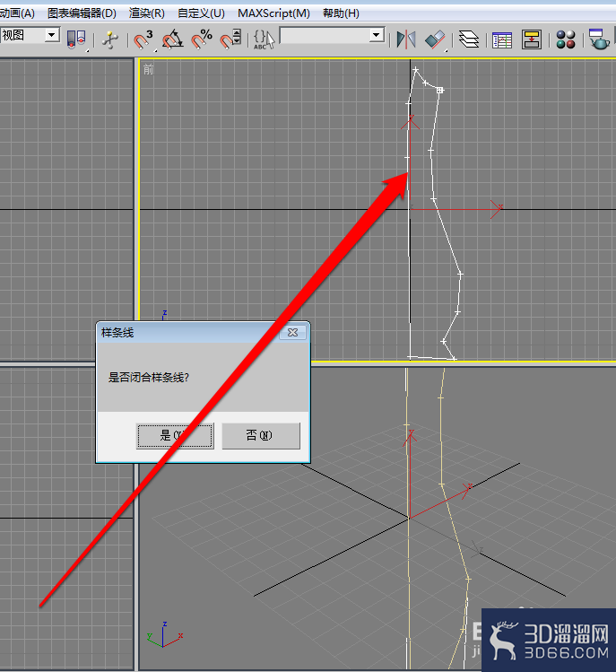The image size is (616, 672).
Task: Click the Mirror tool icon
Action: (406, 39)
